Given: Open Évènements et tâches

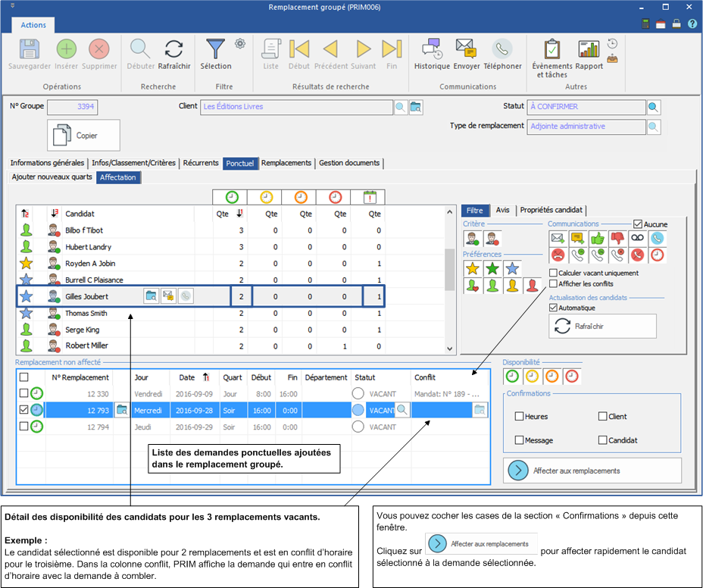Looking at the screenshot, I should (x=552, y=49).
